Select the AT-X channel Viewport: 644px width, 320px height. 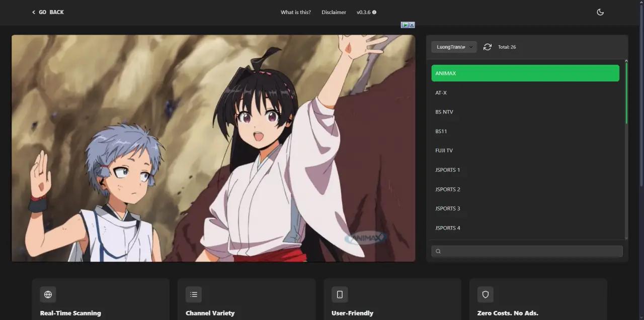tap(525, 92)
